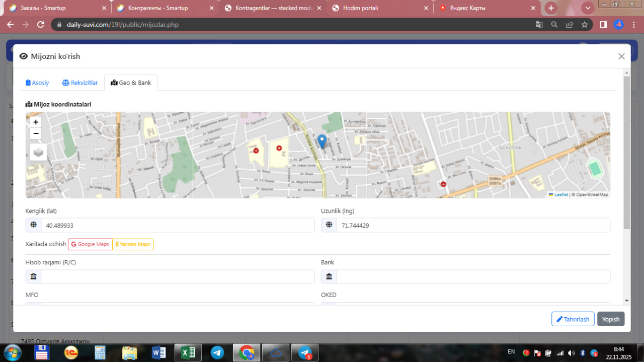Open Excel from the taskbar
Screen dimensions: 644x362
[x=188, y=353]
